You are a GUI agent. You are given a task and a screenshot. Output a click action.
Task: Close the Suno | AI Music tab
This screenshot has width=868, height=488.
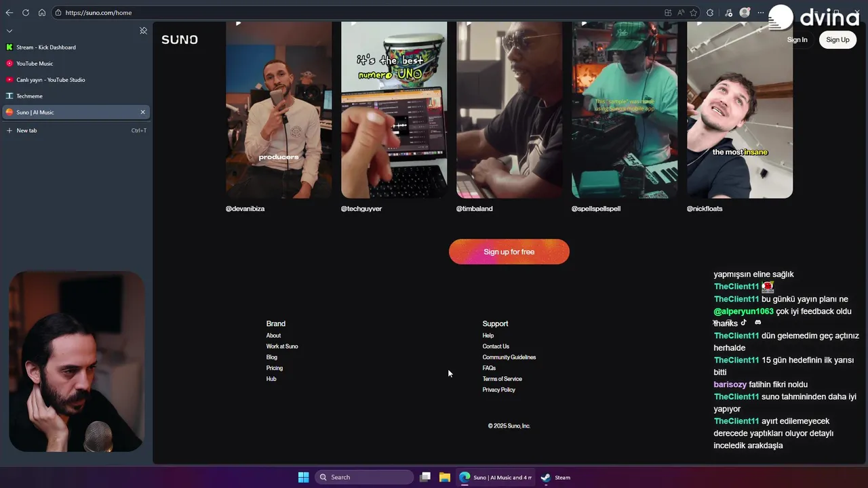click(142, 113)
